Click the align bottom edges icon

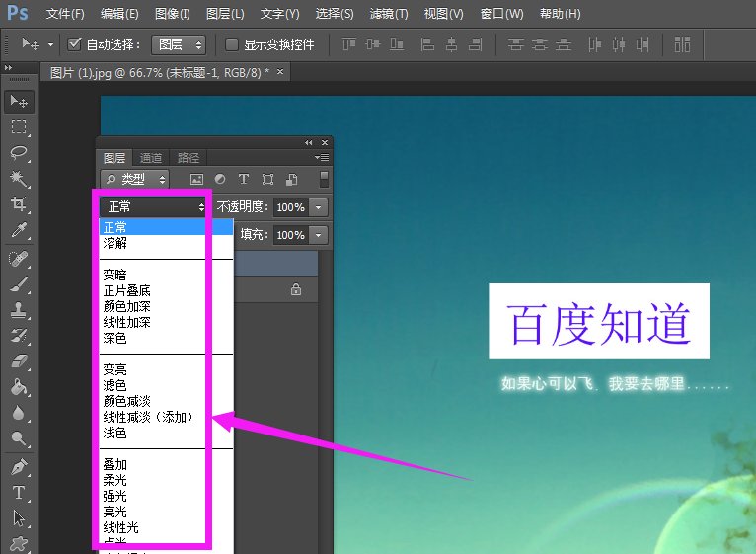(397, 44)
